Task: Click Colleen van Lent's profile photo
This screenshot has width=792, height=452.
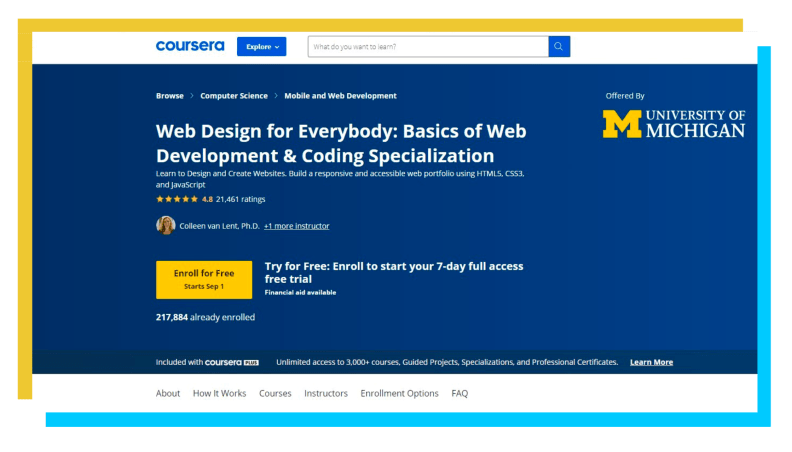Action: (165, 225)
